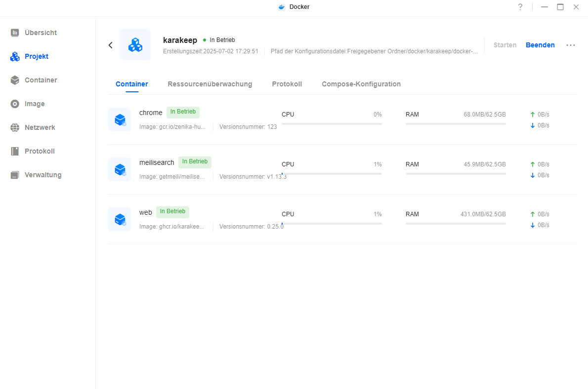Click the Protokoll notebook icon in sidebar

(x=15, y=151)
